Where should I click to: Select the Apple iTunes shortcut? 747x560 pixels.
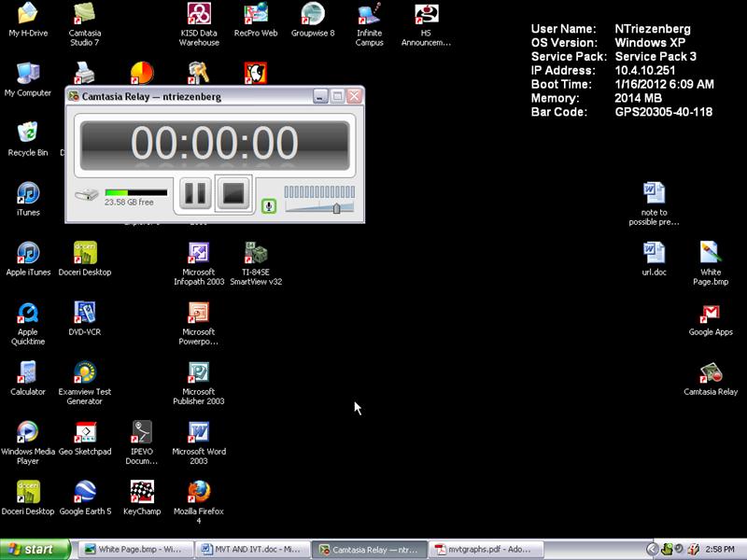point(28,259)
